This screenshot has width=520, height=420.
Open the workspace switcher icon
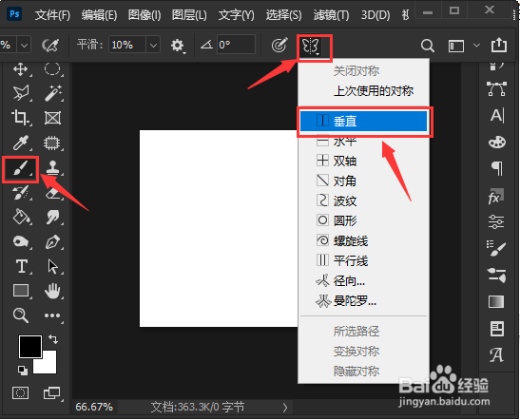(456, 46)
